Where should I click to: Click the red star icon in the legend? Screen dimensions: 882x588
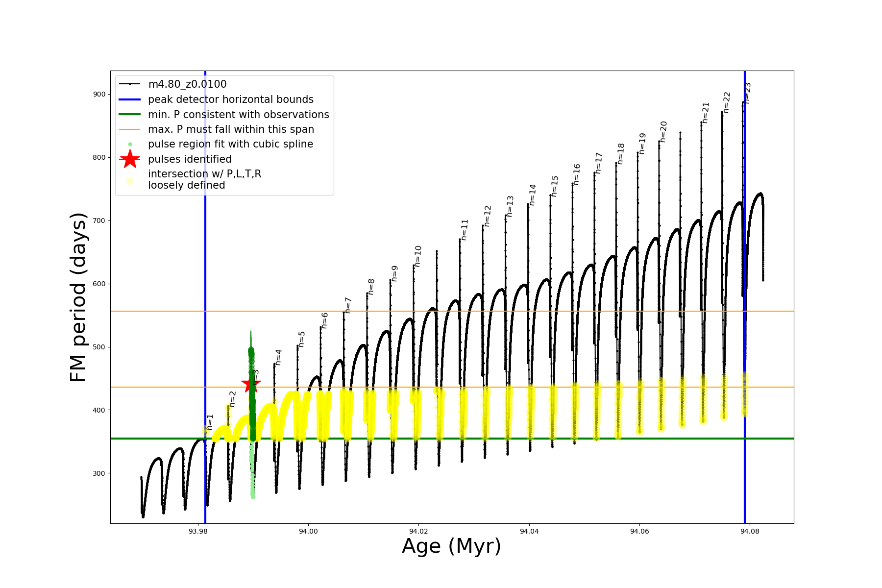point(130,159)
